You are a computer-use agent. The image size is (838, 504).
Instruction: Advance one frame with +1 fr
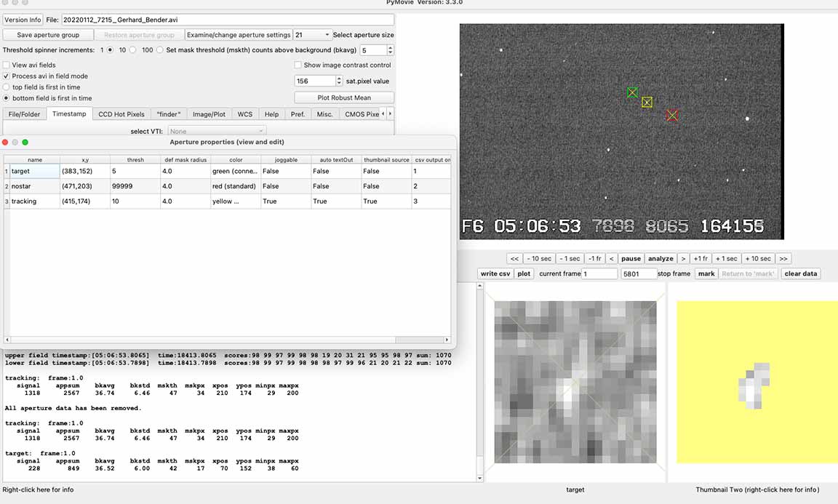tap(701, 259)
